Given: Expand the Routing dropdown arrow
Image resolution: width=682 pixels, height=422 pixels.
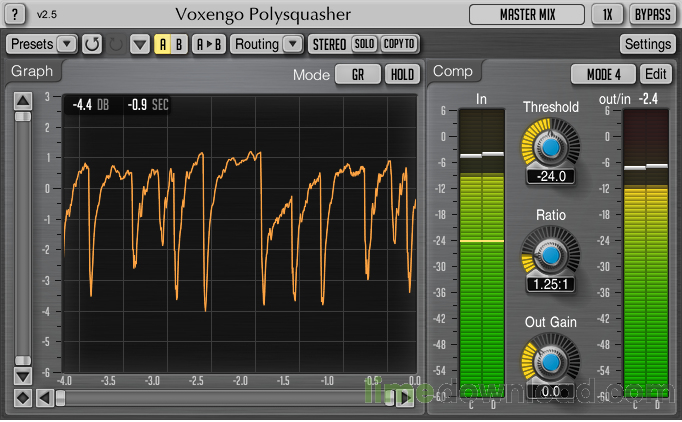Looking at the screenshot, I should pos(293,44).
